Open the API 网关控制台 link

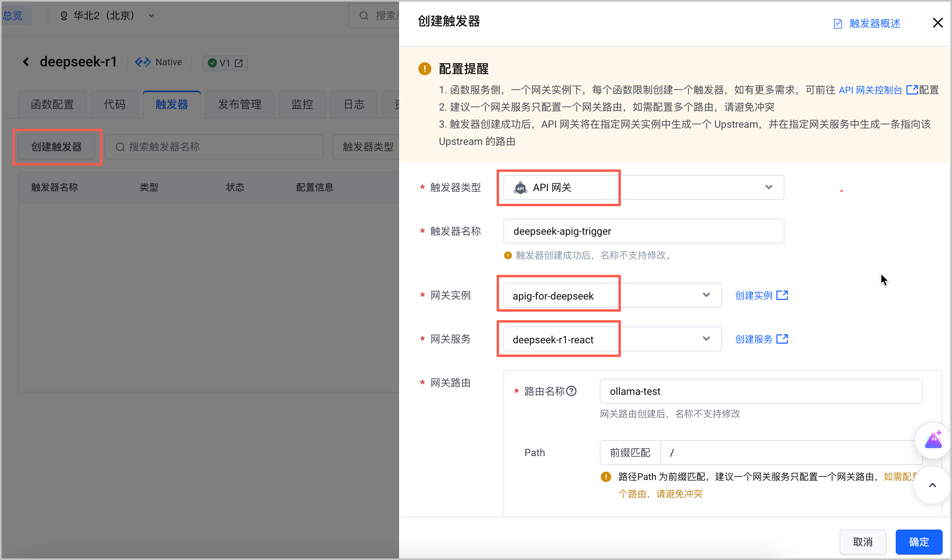pos(870,90)
